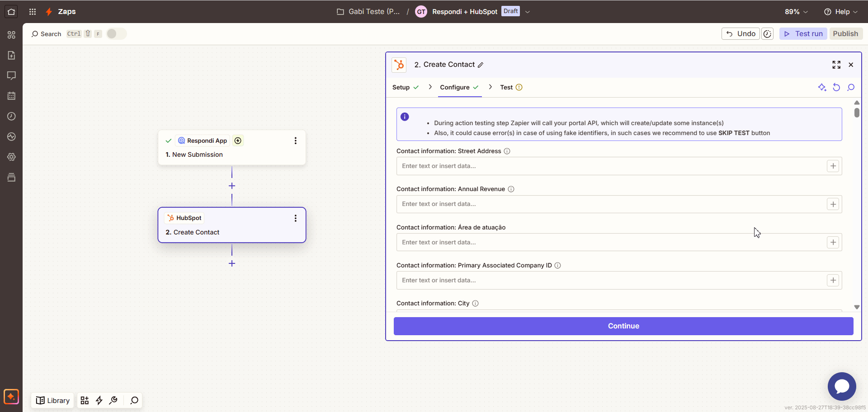Click the search fields icon in panel

(851, 87)
